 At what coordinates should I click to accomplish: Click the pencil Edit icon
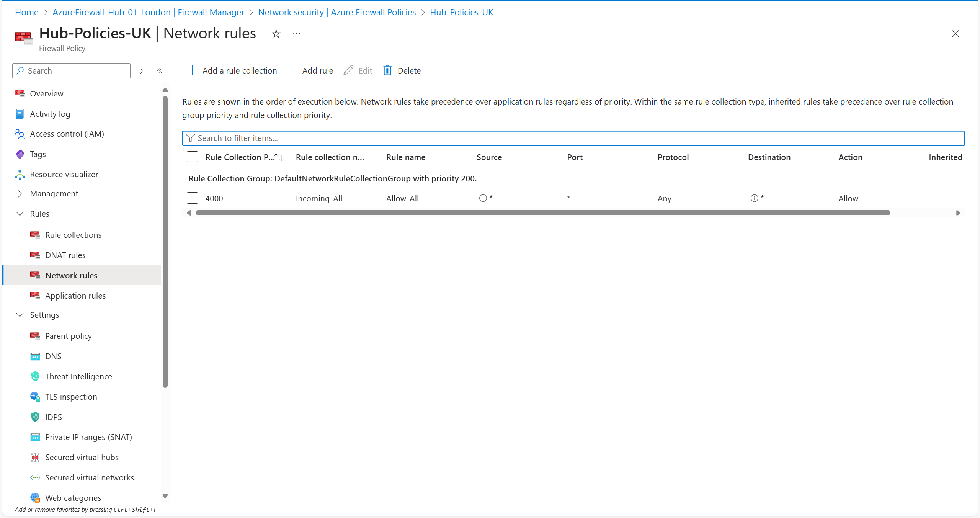click(348, 70)
